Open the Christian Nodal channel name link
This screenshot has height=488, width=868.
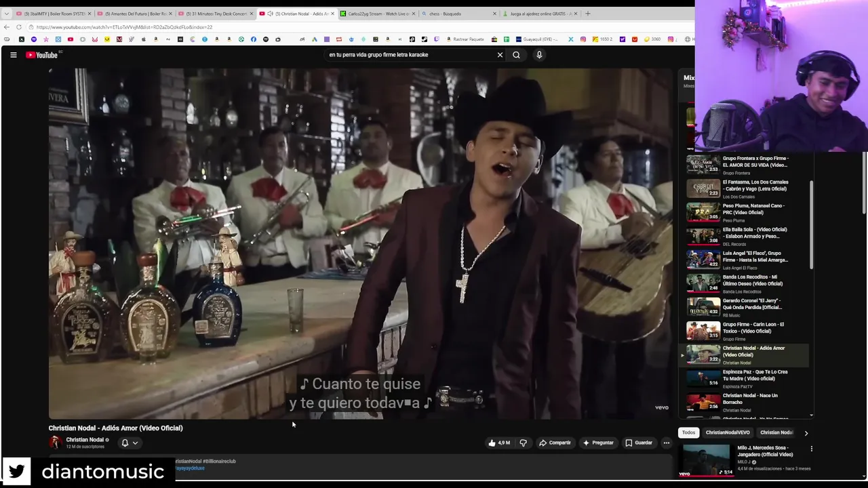tap(85, 440)
